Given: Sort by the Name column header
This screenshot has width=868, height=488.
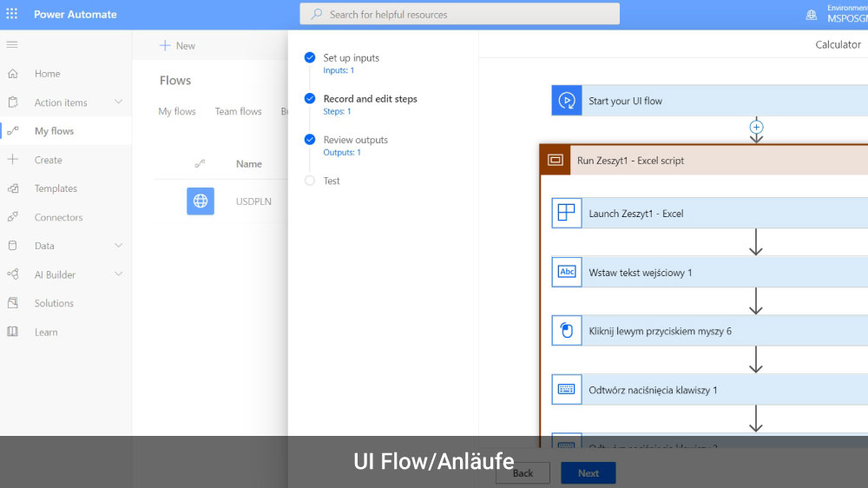Looking at the screenshot, I should 248,163.
